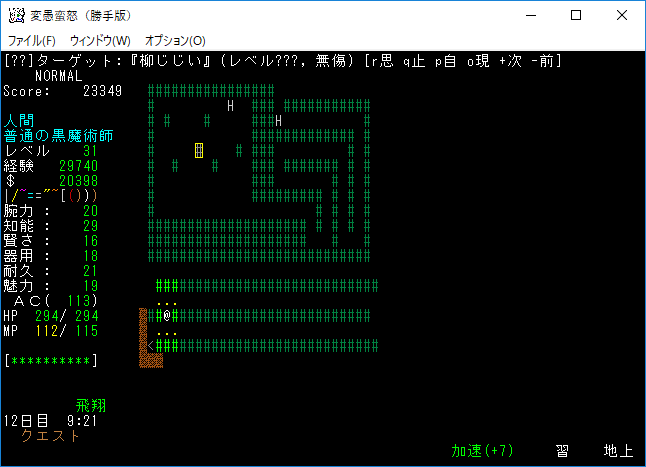Open the ファイル(F) menu
The width and height of the screenshot is (646, 467).
[32, 41]
